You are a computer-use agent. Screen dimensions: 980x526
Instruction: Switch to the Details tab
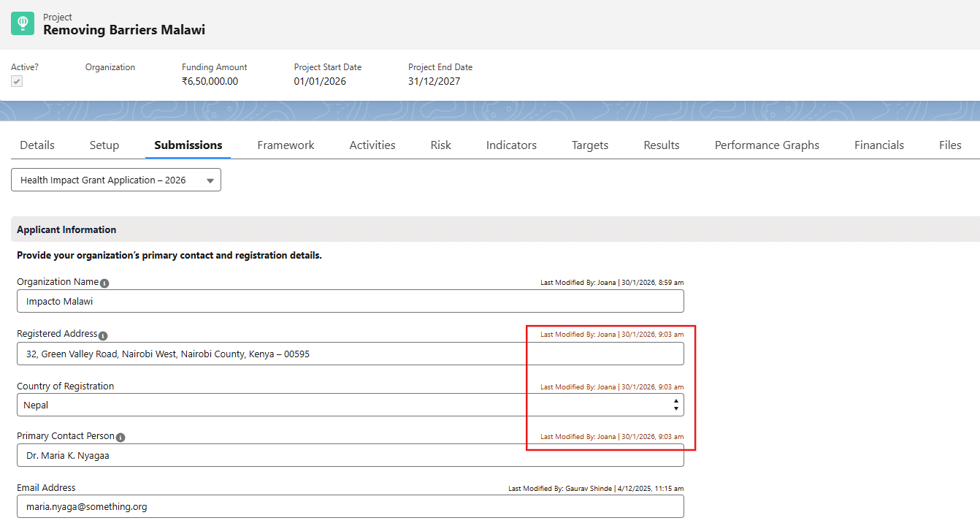(37, 145)
